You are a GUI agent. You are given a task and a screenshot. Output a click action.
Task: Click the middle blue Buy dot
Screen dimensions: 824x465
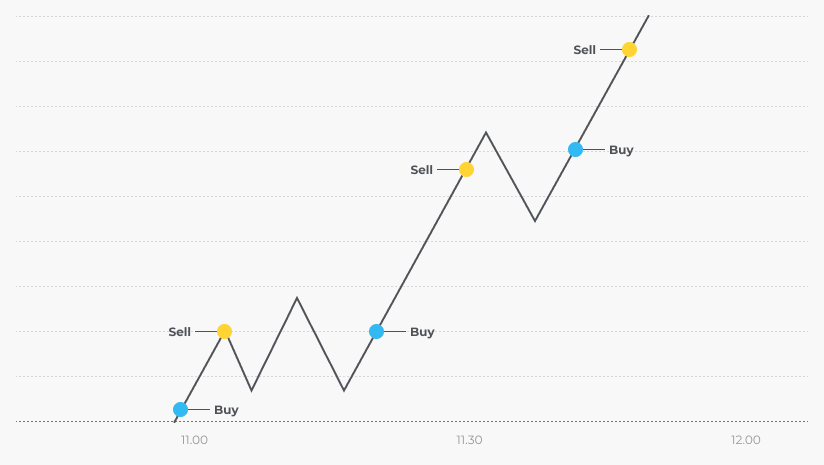coord(376,332)
